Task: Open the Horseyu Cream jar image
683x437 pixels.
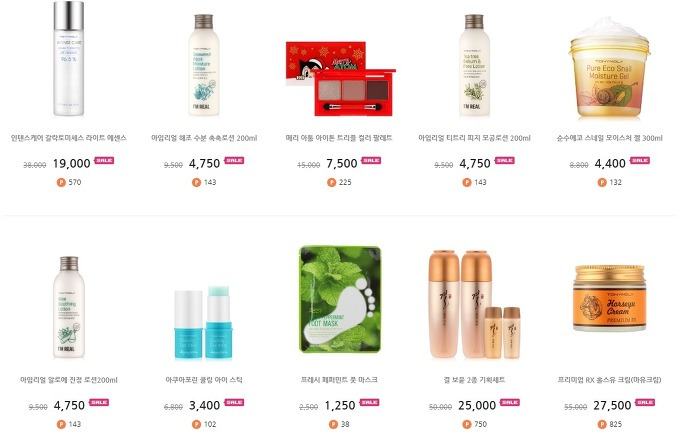Action: click(609, 298)
